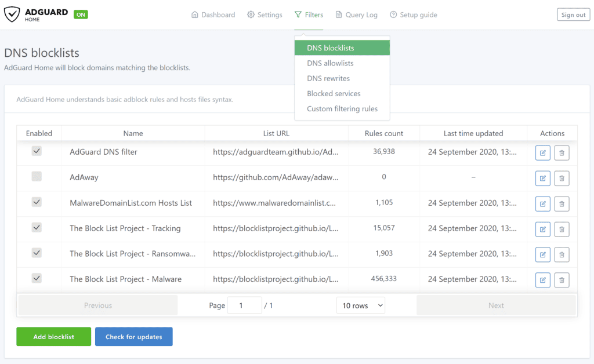
Task: Sort by the Enabled column header
Action: (x=39, y=133)
